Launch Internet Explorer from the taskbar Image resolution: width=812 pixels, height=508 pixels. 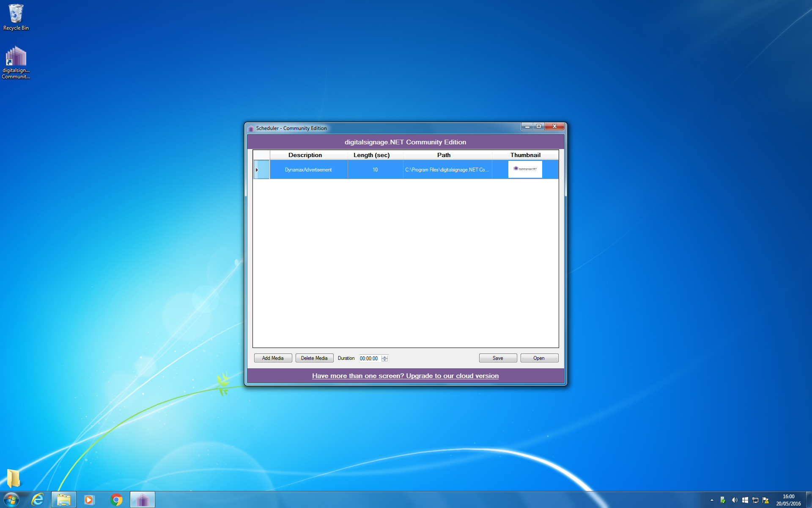[x=38, y=500]
